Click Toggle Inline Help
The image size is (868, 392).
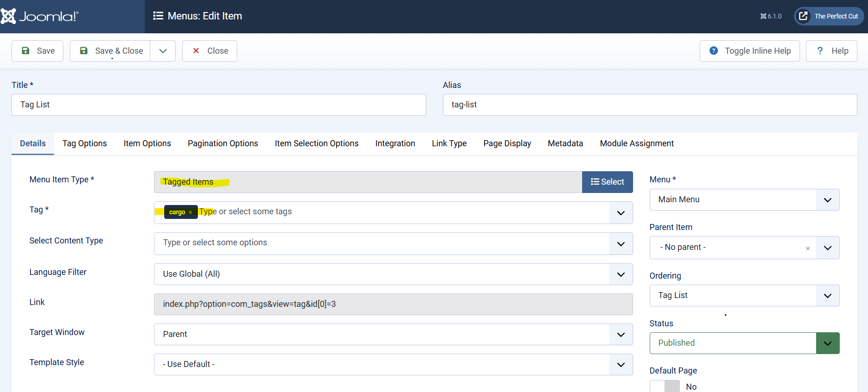pyautogui.click(x=750, y=51)
